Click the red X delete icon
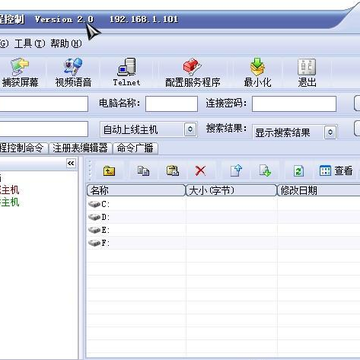The width and height of the screenshot is (360, 360). pos(200,171)
